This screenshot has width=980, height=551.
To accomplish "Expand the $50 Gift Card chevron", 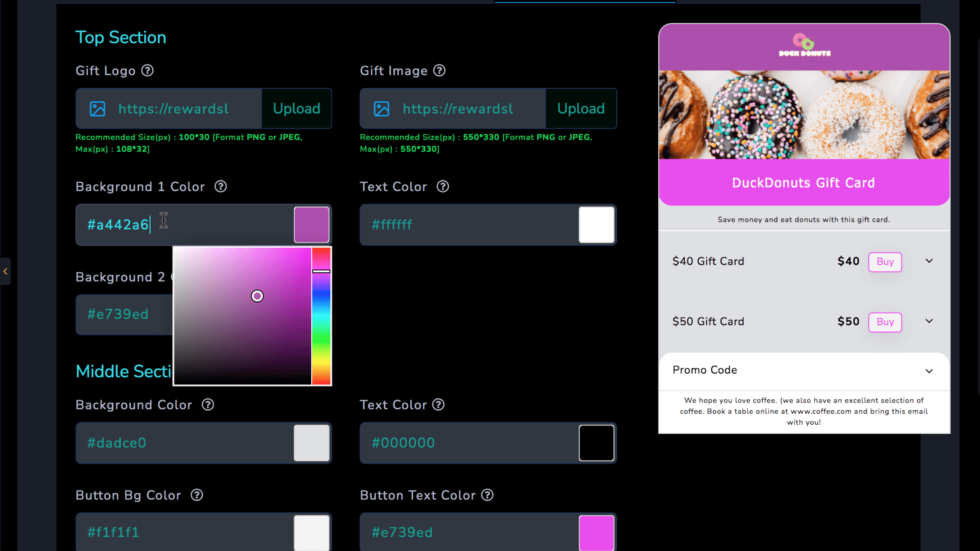I will coord(929,321).
